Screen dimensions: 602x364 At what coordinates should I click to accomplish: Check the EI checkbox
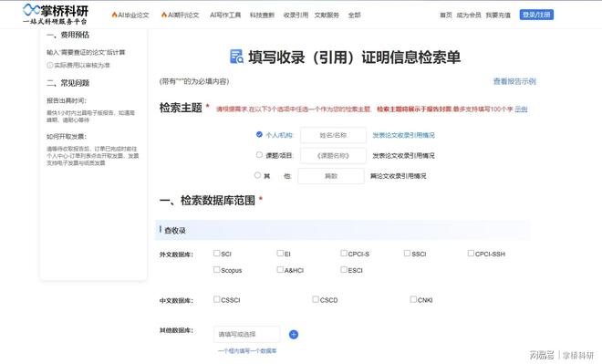tap(280, 254)
